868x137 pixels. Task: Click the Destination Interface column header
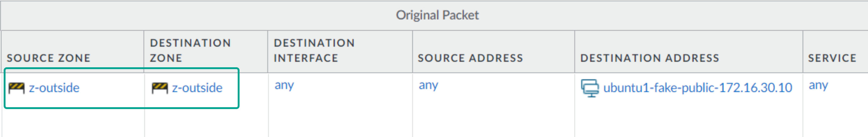(314, 51)
